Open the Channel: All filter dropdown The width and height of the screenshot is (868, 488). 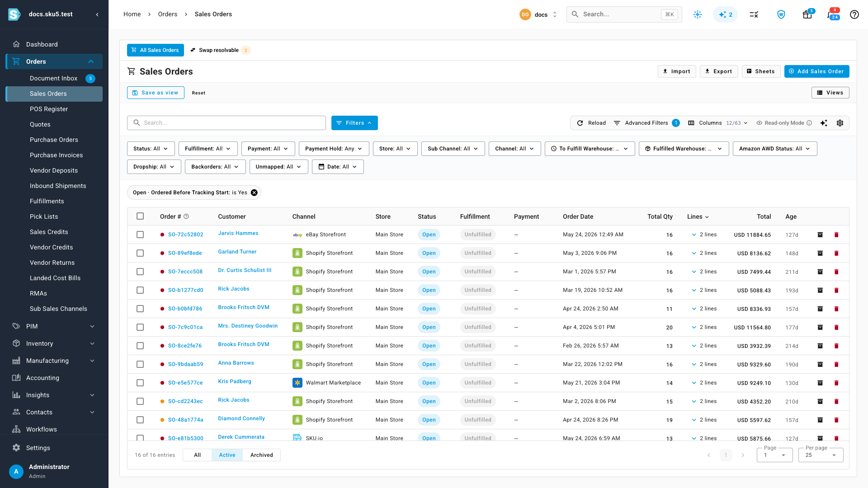click(514, 149)
